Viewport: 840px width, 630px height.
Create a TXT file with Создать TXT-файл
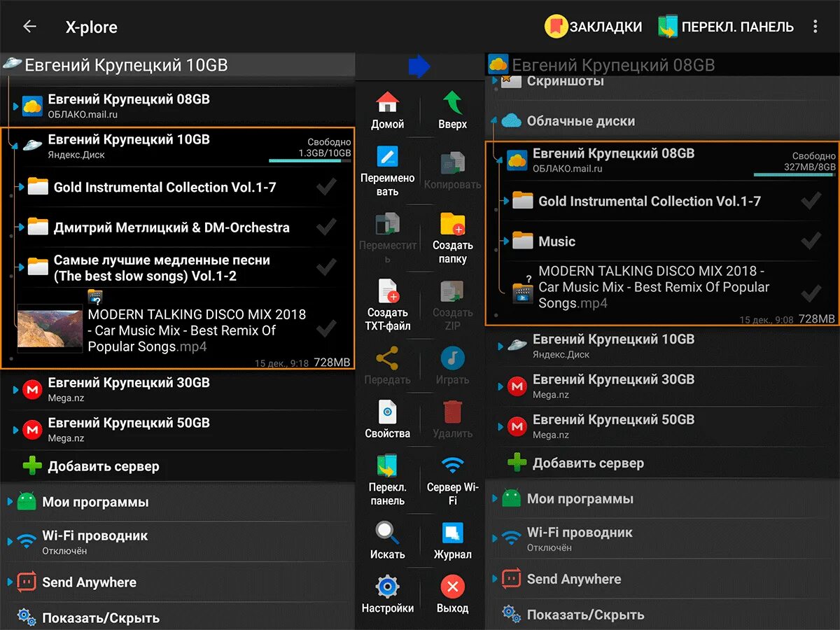(387, 305)
